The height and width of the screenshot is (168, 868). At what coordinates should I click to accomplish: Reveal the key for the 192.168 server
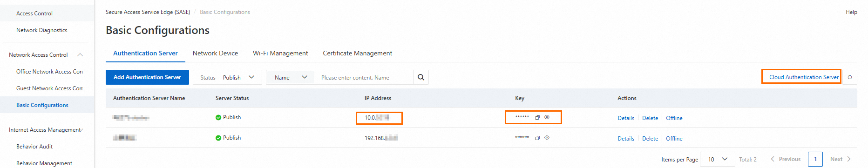coord(547,138)
